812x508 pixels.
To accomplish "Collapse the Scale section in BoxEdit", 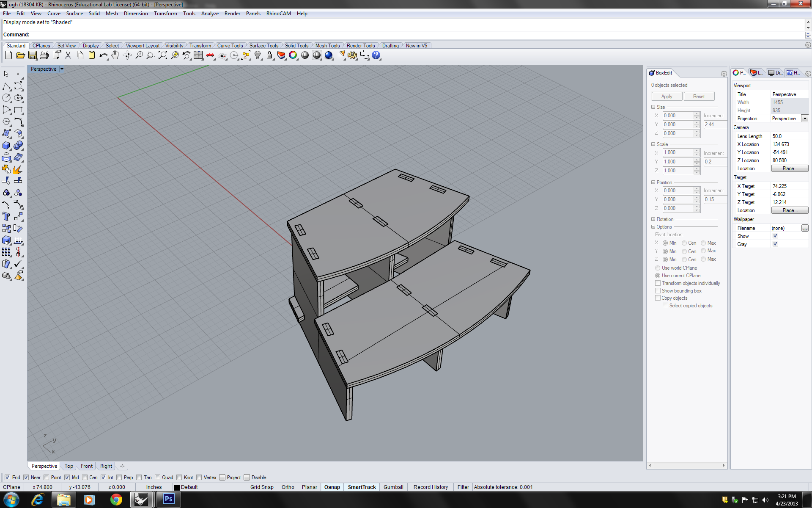I will pyautogui.click(x=653, y=144).
